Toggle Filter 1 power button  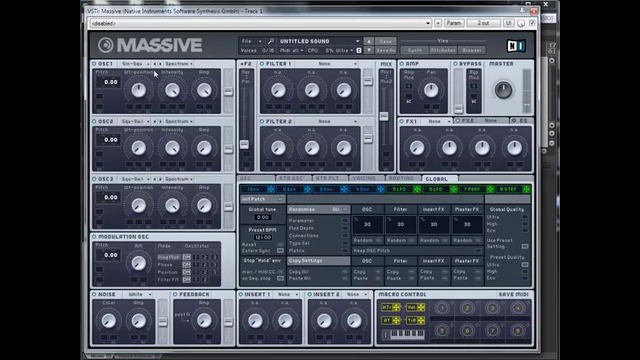click(x=262, y=64)
